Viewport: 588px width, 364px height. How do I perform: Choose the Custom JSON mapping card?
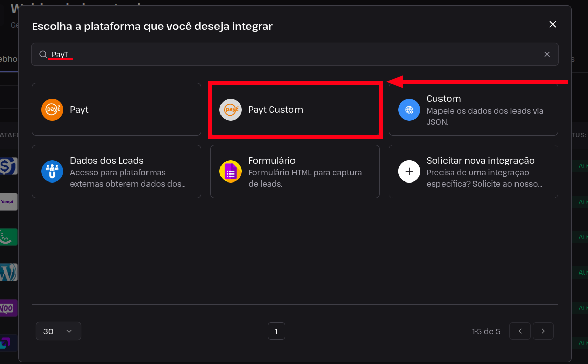click(x=473, y=109)
